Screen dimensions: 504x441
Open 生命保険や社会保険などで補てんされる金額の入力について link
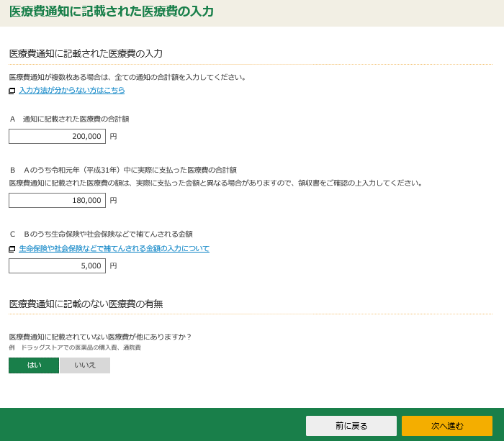[114, 248]
